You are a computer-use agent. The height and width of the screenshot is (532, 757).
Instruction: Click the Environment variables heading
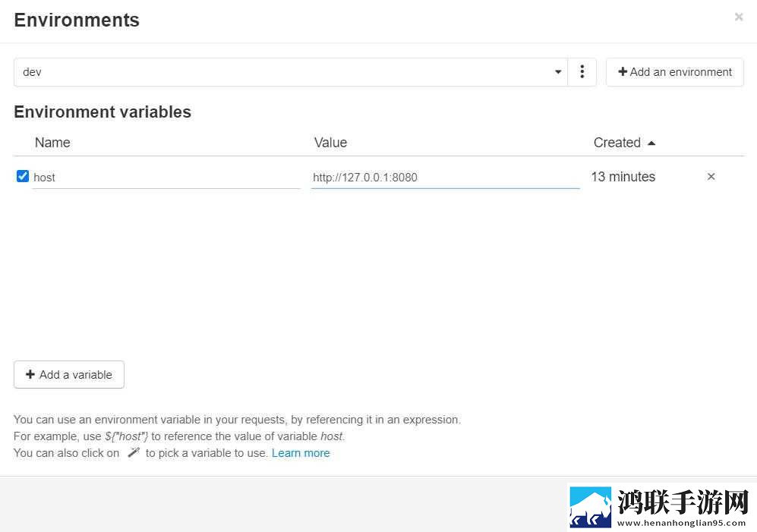click(x=103, y=112)
